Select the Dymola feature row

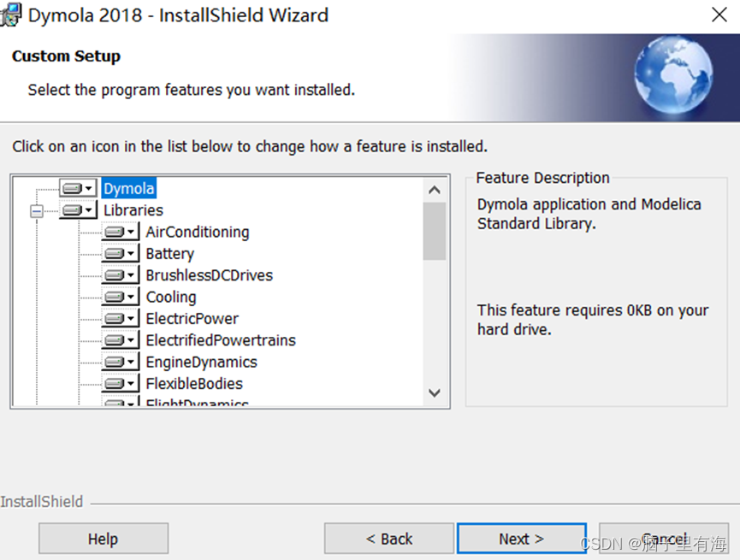129,189
